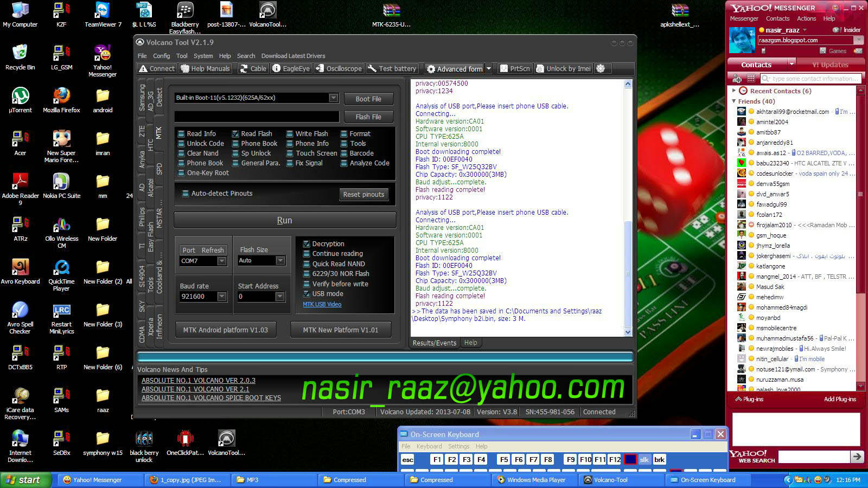Open Adobe Reader 9 desktop icon

click(20, 189)
